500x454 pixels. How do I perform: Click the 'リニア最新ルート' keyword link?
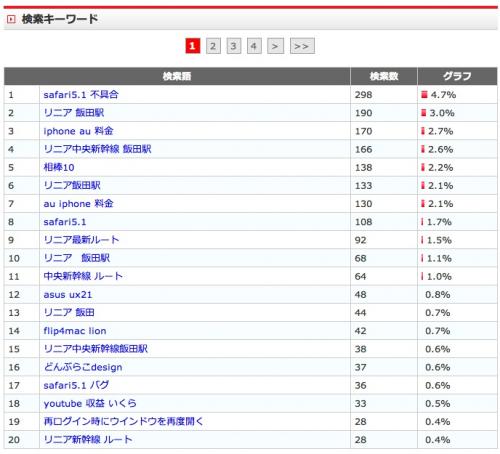81,240
